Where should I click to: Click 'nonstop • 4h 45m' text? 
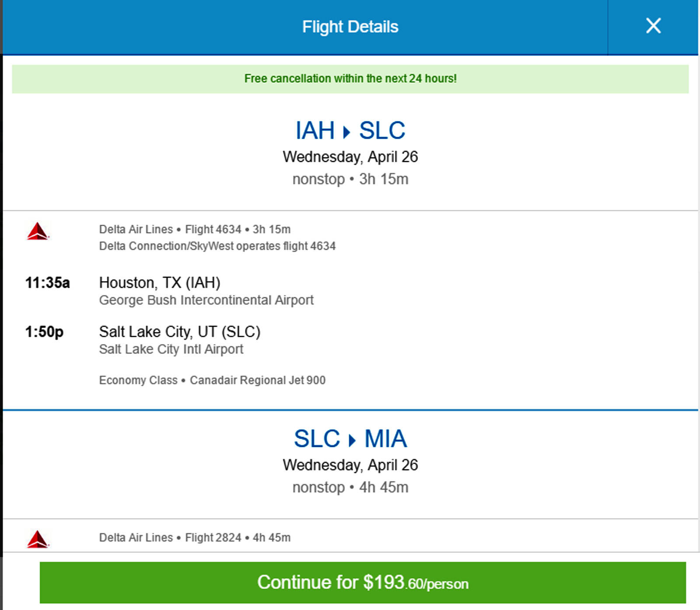350,487
